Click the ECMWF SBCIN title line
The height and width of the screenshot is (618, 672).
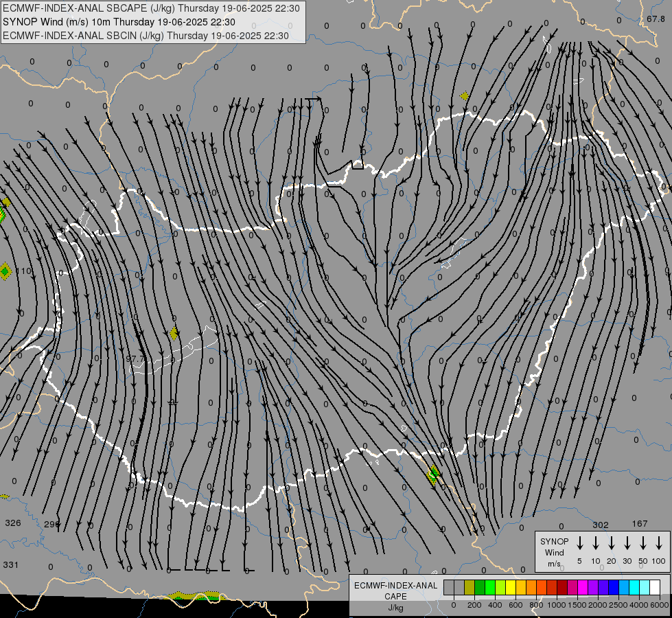click(146, 36)
